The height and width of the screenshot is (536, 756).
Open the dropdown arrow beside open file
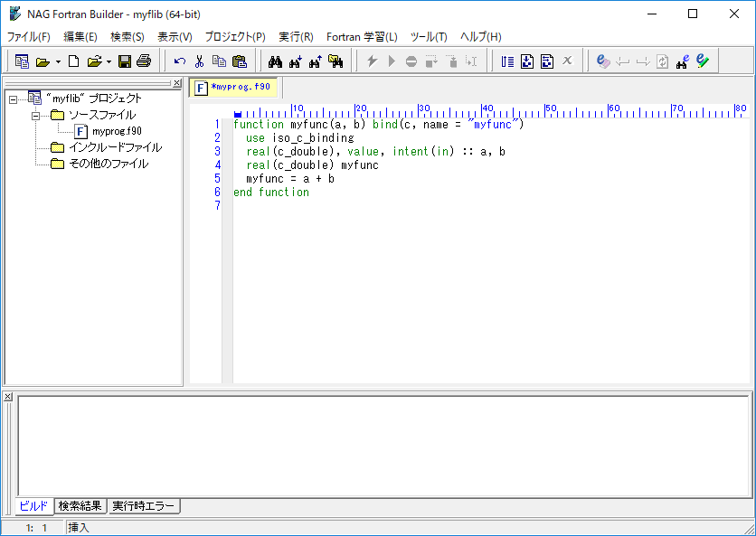point(109,61)
